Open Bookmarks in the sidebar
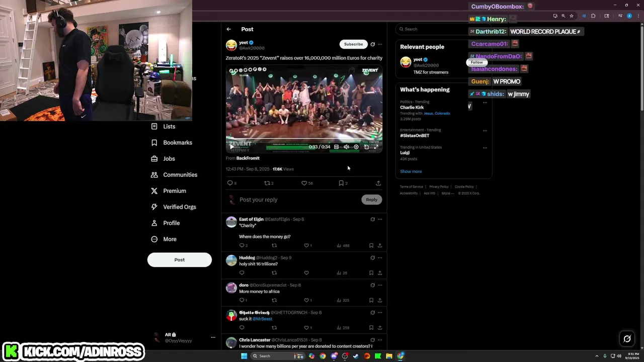This screenshot has height=362, width=644. (x=172, y=143)
